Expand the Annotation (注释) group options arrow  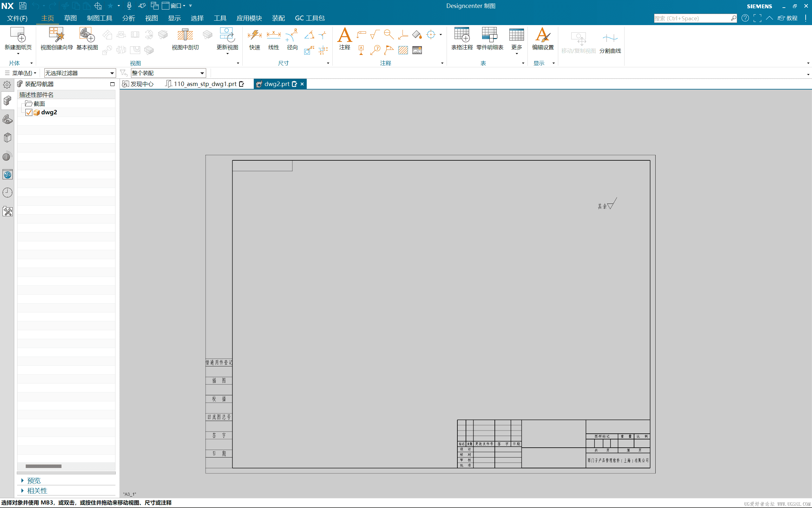pos(442,63)
